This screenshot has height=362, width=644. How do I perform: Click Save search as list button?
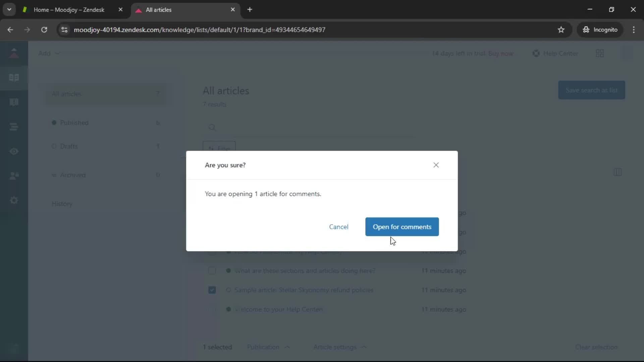pos(591,90)
